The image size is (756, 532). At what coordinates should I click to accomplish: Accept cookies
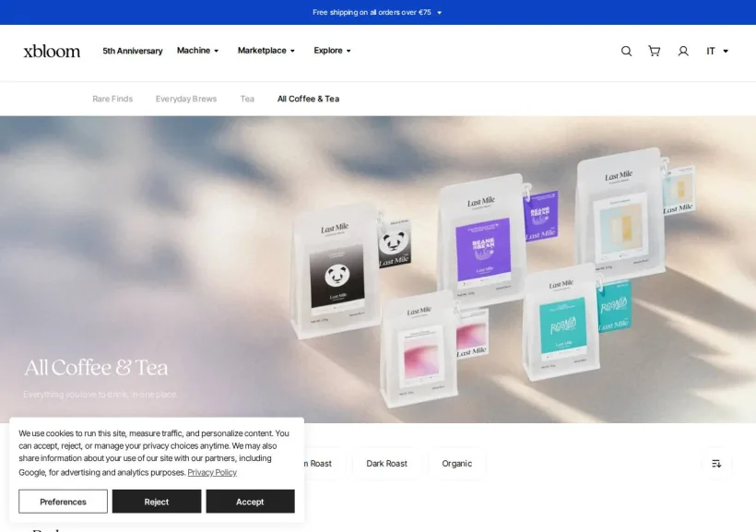pyautogui.click(x=250, y=502)
